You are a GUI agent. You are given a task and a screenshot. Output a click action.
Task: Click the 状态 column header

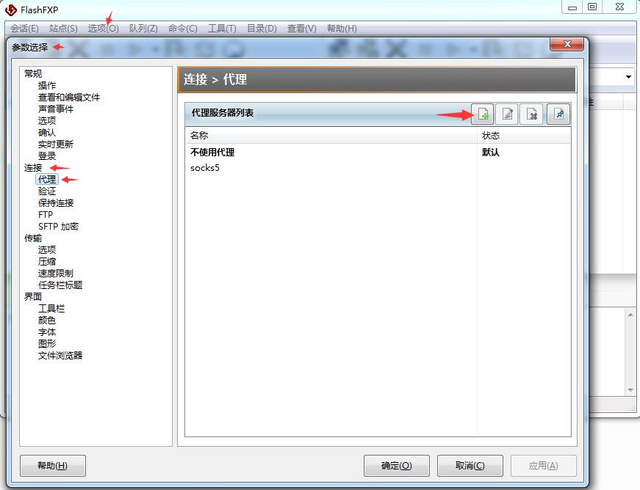coord(524,136)
